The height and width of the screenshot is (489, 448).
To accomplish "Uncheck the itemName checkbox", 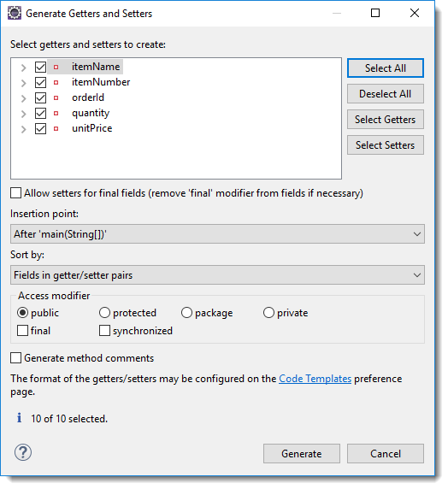I will coord(40,67).
